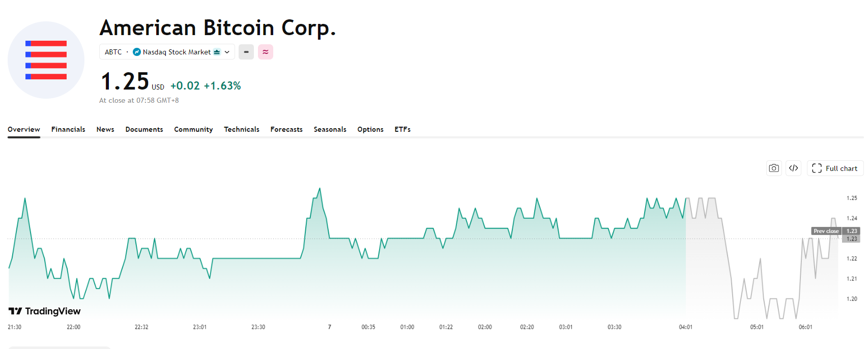The width and height of the screenshot is (868, 349).
Task: Click the date marker 7 on time axis
Action: click(x=330, y=327)
